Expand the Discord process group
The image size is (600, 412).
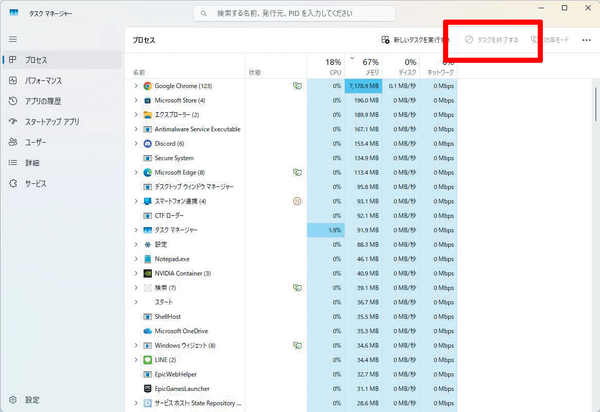136,143
